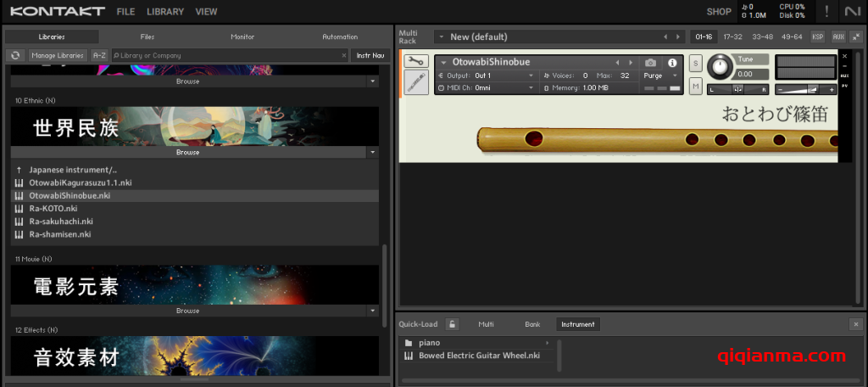The width and height of the screenshot is (868, 387).
Task: Switch to the Automation tab
Action: click(339, 36)
